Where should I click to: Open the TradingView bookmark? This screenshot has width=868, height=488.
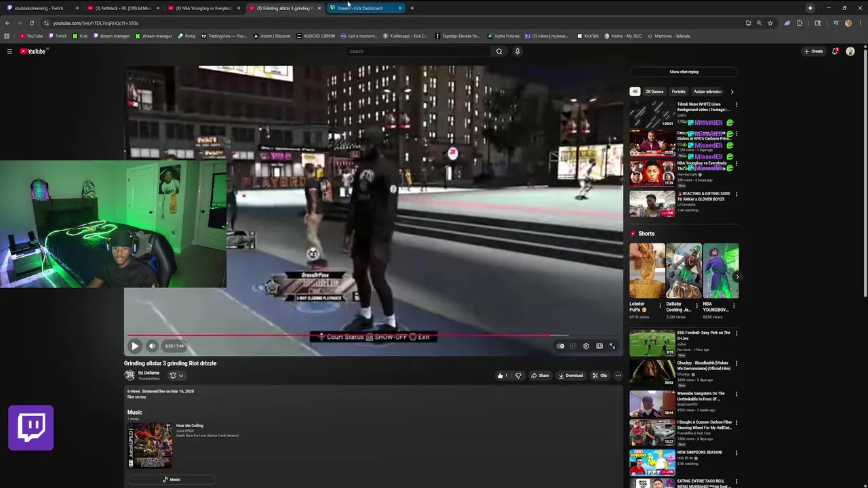coord(224,36)
